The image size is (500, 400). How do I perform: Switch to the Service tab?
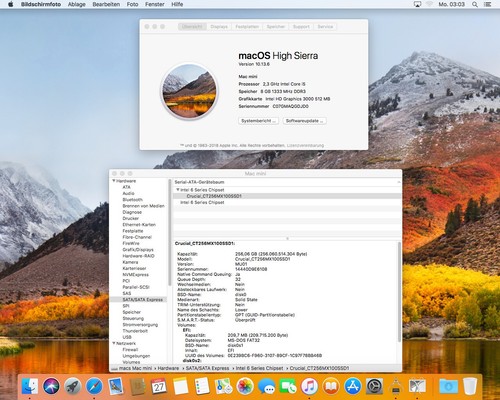[325, 27]
